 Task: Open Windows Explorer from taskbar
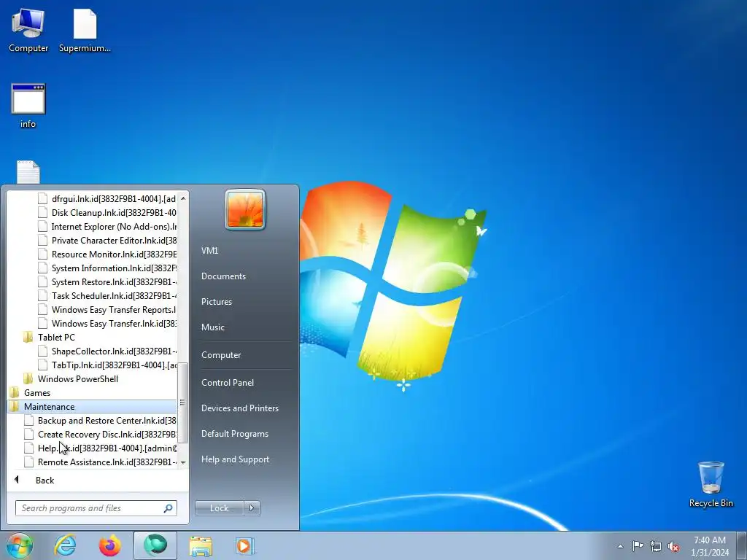201,545
